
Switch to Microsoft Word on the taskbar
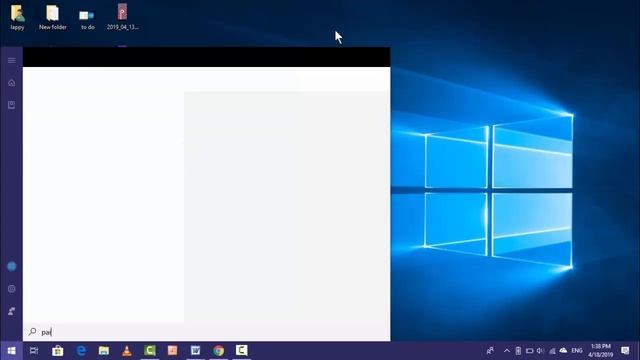(196, 351)
